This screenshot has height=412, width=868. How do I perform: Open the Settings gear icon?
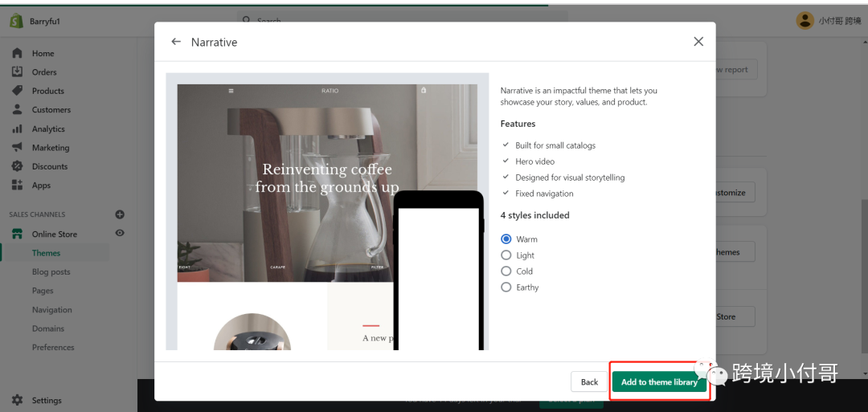17,400
